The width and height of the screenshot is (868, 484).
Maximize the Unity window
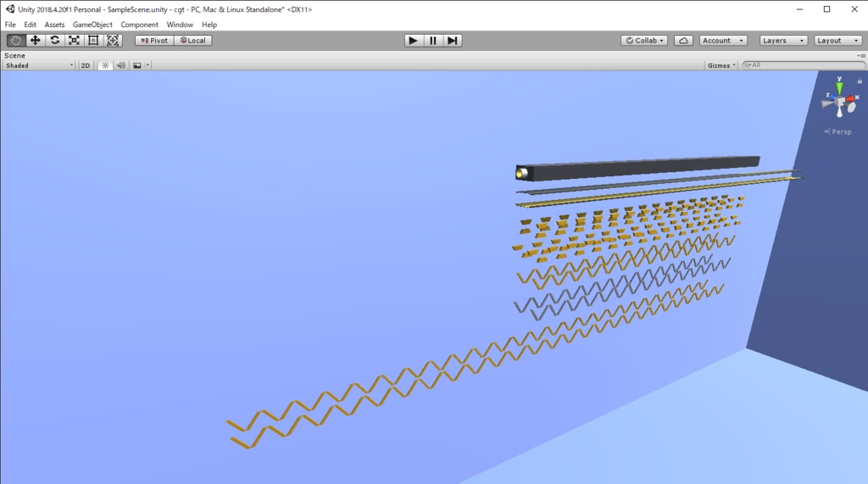826,9
